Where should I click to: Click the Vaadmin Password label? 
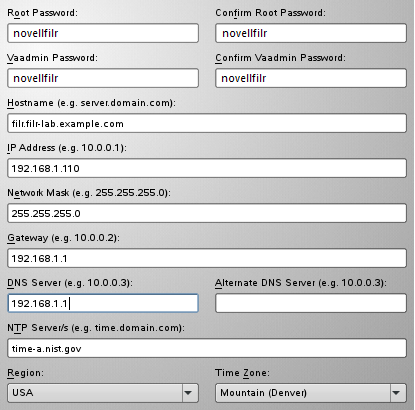[x=52, y=58]
